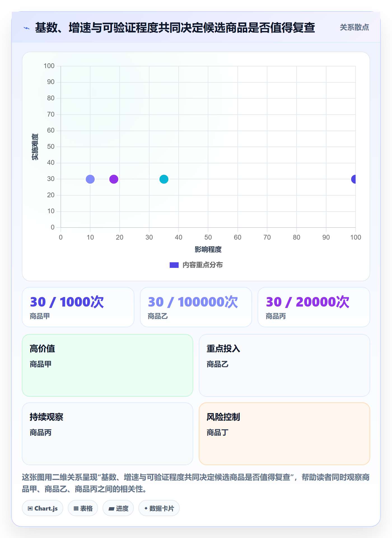
Task: Click the description paragraph below quadrants
Action: [x=196, y=483]
